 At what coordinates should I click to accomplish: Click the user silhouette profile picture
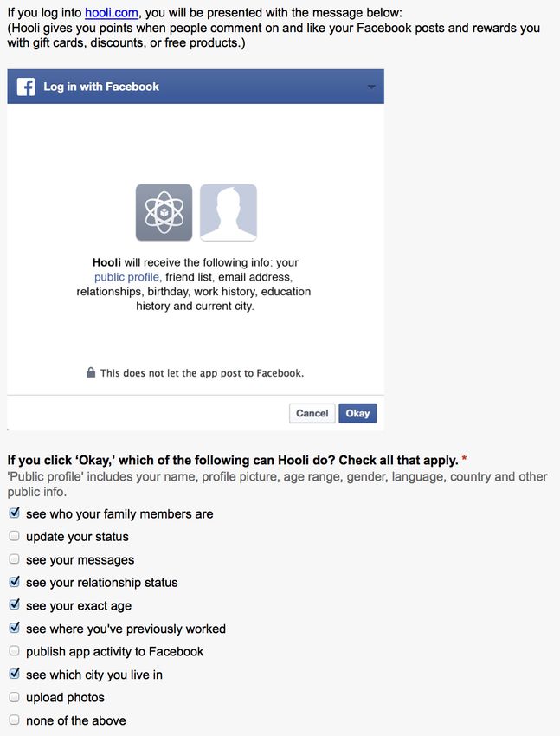point(229,213)
